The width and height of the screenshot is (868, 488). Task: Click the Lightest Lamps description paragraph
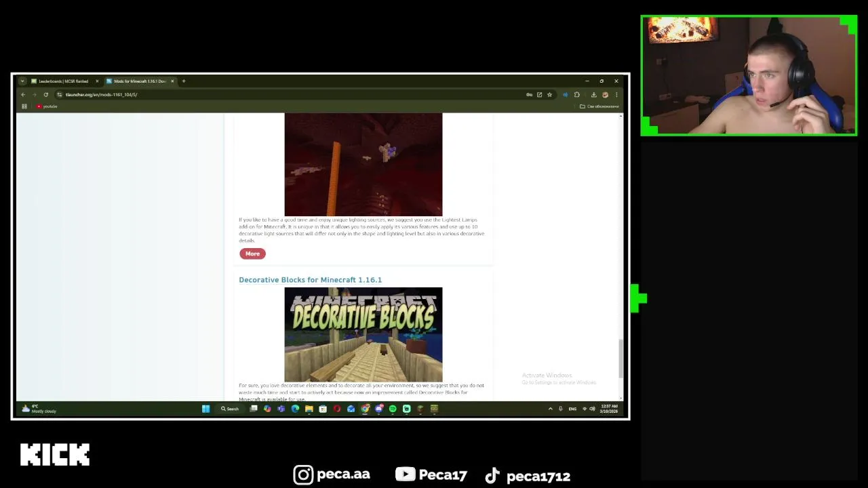[x=361, y=230]
